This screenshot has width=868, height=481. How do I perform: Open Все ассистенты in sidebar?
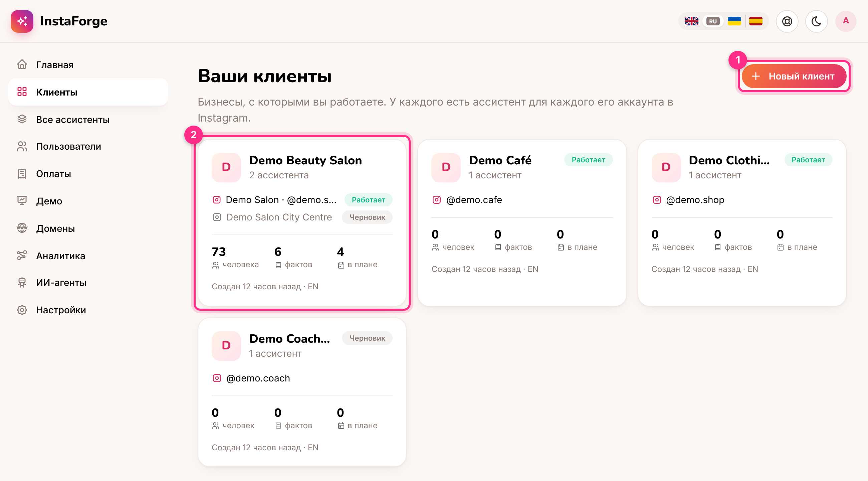[x=88, y=119]
